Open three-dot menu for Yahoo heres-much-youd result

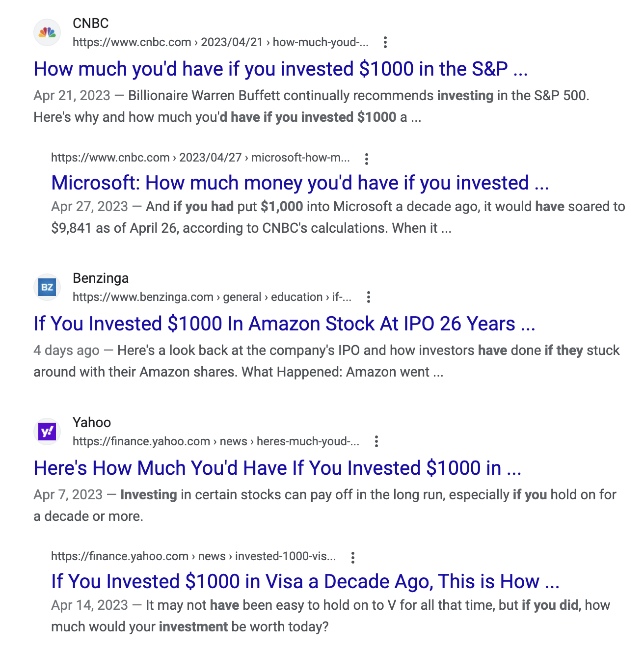pos(376,441)
